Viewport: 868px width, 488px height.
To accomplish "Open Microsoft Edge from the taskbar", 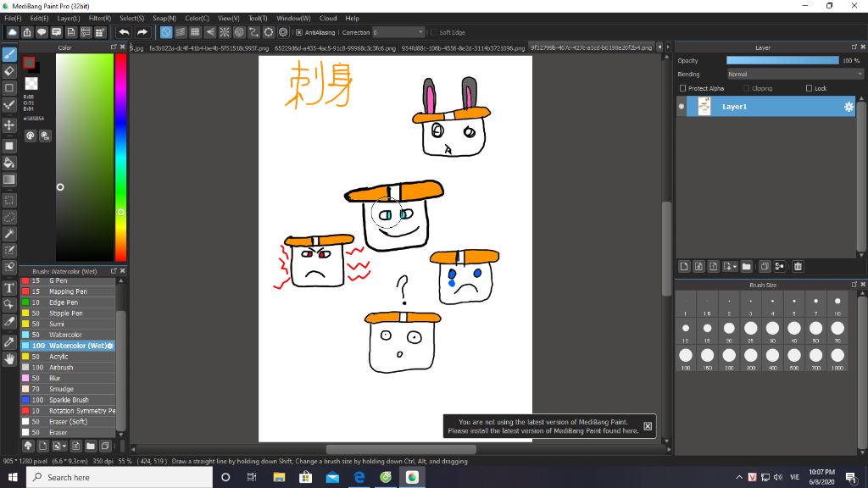I will pyautogui.click(x=359, y=477).
